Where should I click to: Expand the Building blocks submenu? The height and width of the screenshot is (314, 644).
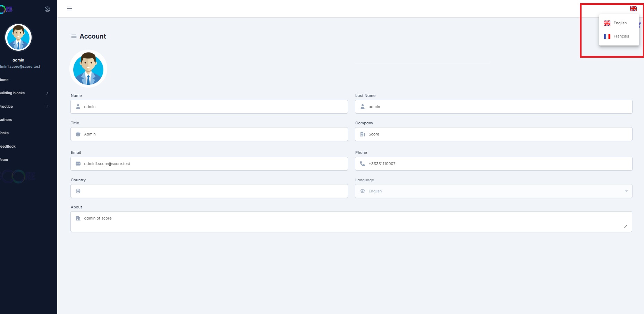click(47, 93)
